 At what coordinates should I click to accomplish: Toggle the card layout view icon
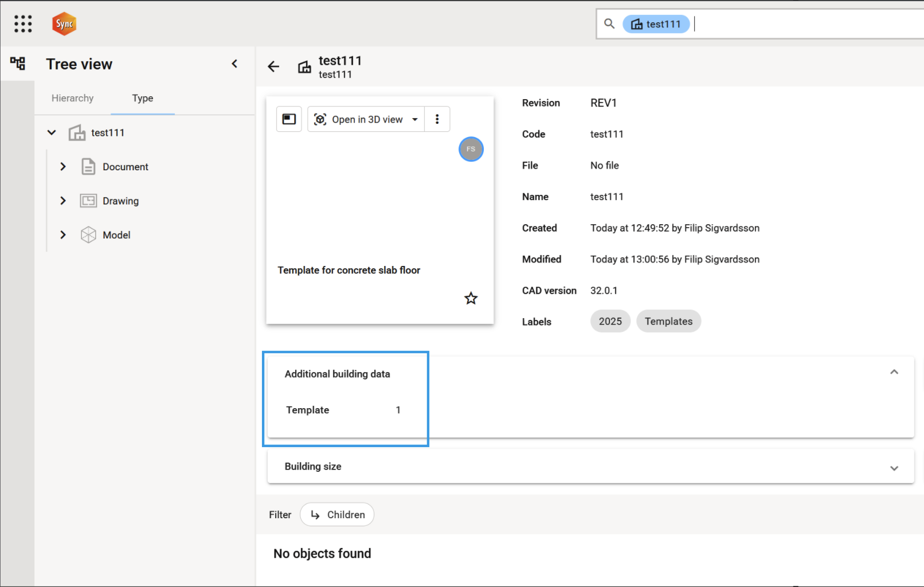(x=289, y=119)
